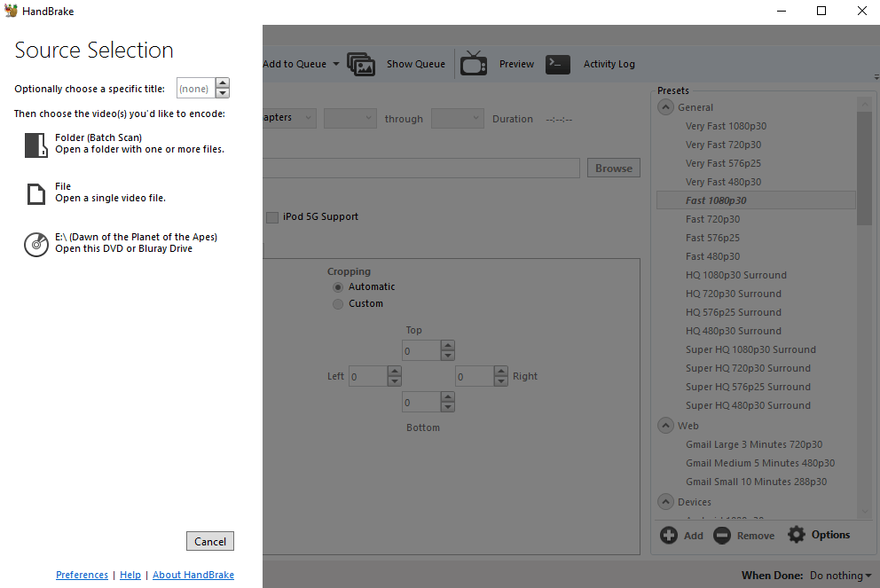Select the Automatic cropping radio button
Image resolution: width=880 pixels, height=588 pixels.
(338, 287)
